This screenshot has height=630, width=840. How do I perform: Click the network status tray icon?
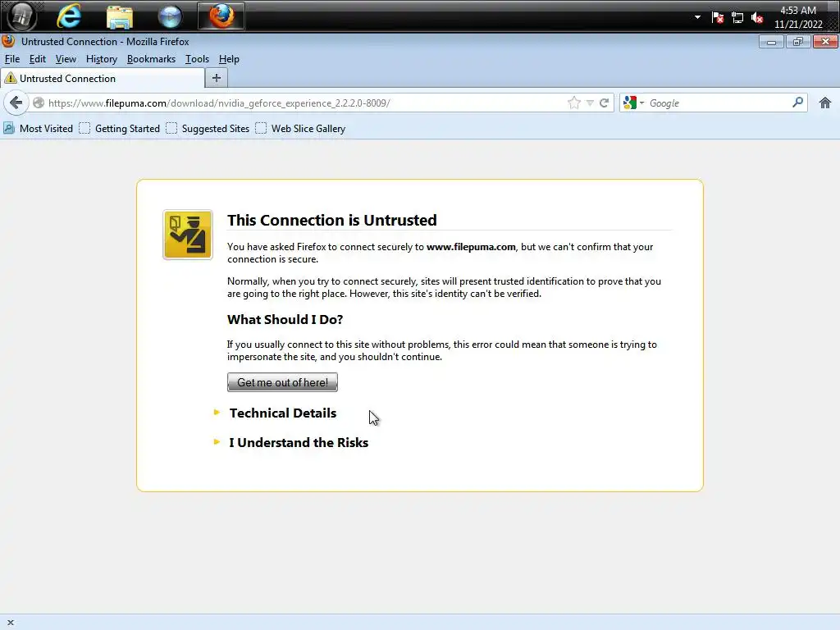click(737, 18)
